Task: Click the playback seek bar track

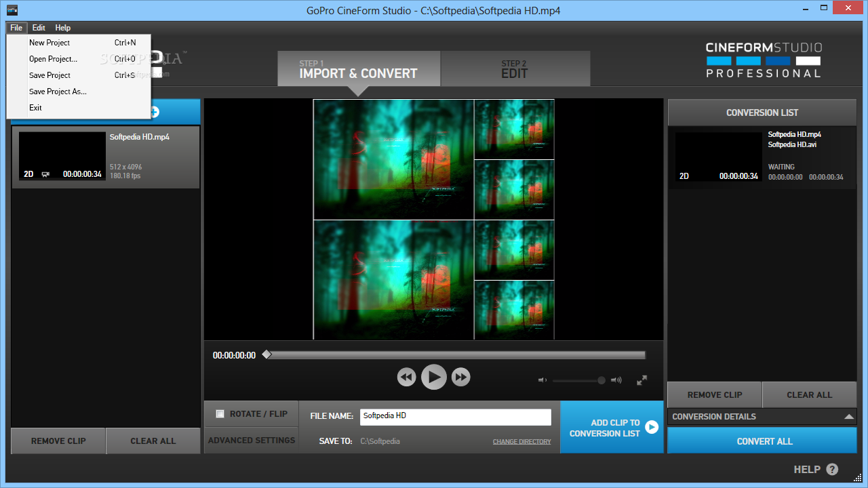Action: 455,354
